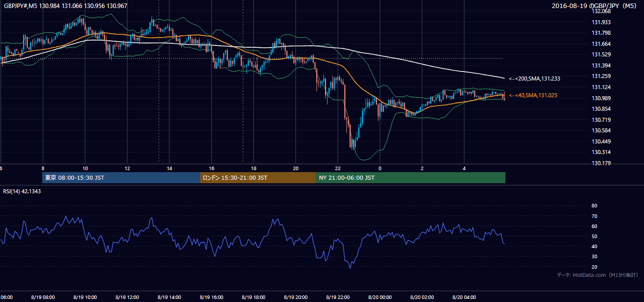
Task: Click RSI scale value 50
Action: [x=594, y=236]
